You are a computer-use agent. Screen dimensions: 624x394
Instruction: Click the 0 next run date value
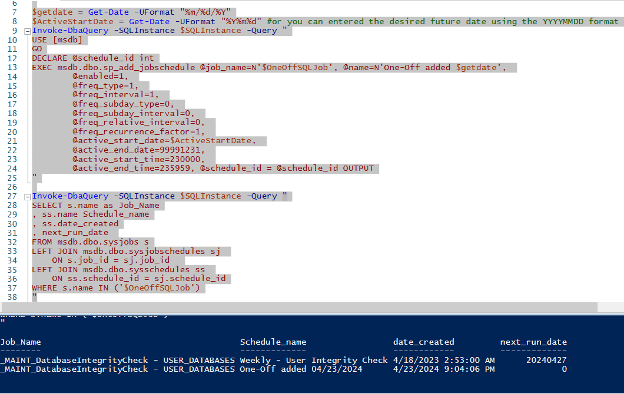[564, 369]
